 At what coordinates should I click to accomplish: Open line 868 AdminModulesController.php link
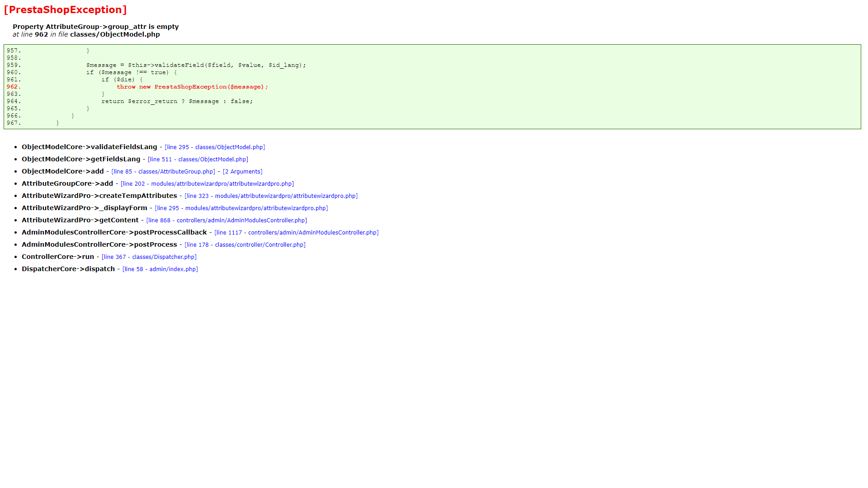[226, 221]
